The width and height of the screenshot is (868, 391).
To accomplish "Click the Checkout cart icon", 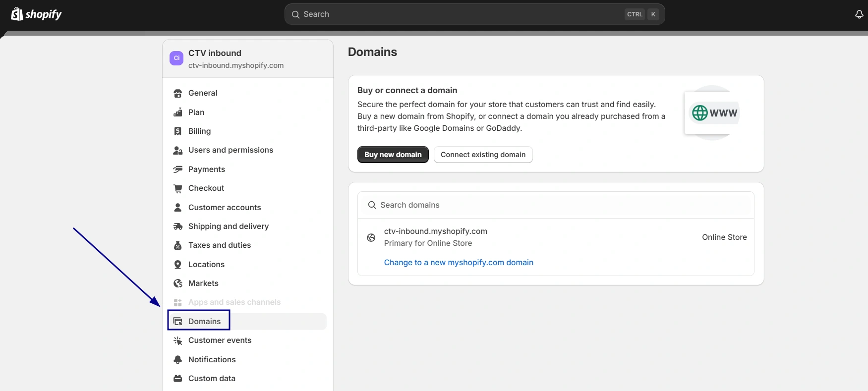I will [x=177, y=188].
